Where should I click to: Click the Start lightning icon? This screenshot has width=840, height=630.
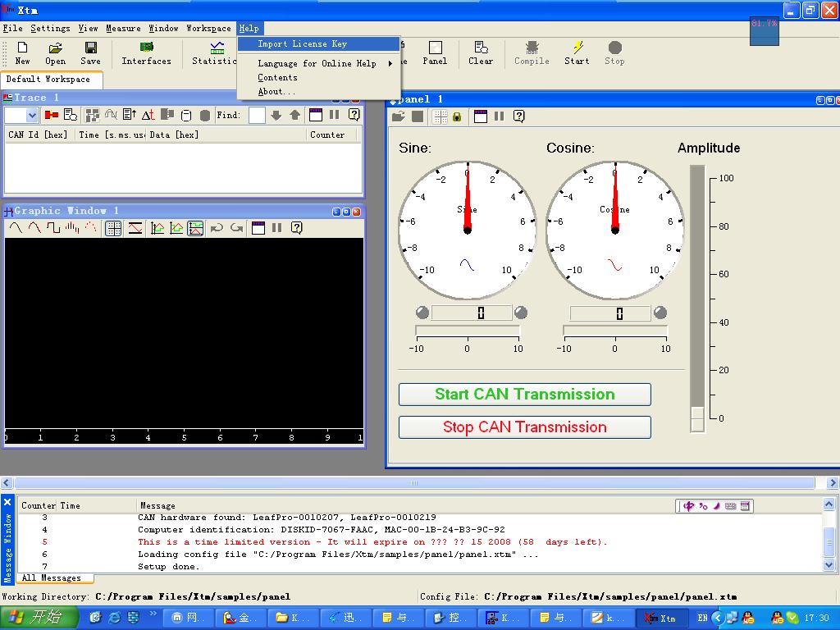click(577, 52)
